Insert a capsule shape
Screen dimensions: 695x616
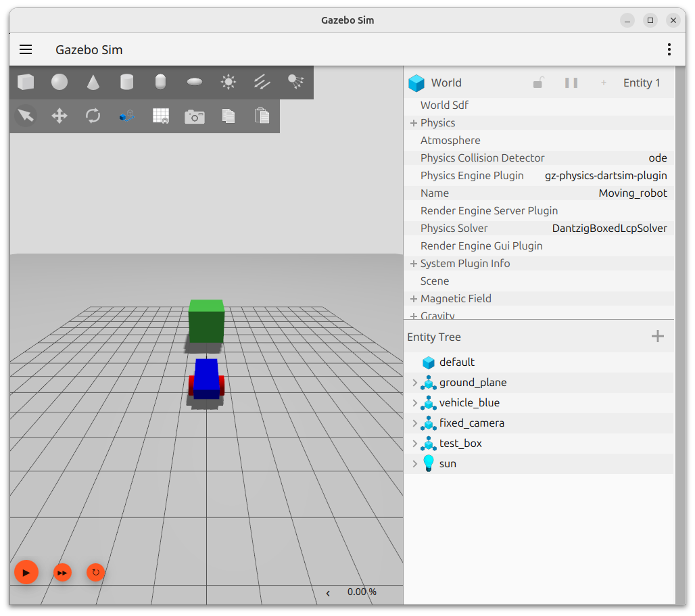click(160, 82)
